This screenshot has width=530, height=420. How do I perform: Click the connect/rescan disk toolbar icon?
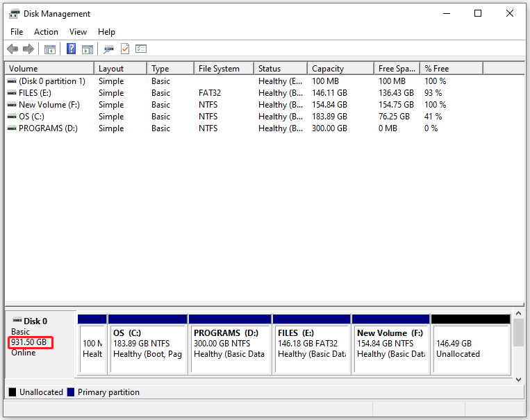point(108,49)
